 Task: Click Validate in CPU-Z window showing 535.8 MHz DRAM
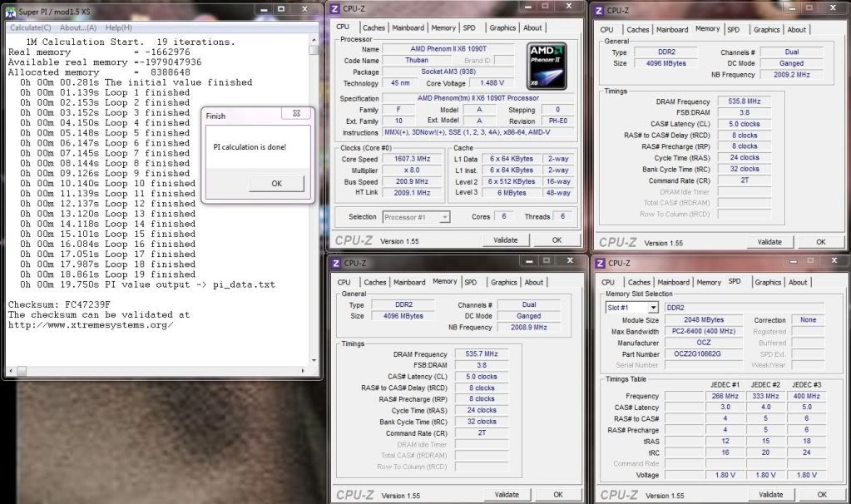point(769,242)
